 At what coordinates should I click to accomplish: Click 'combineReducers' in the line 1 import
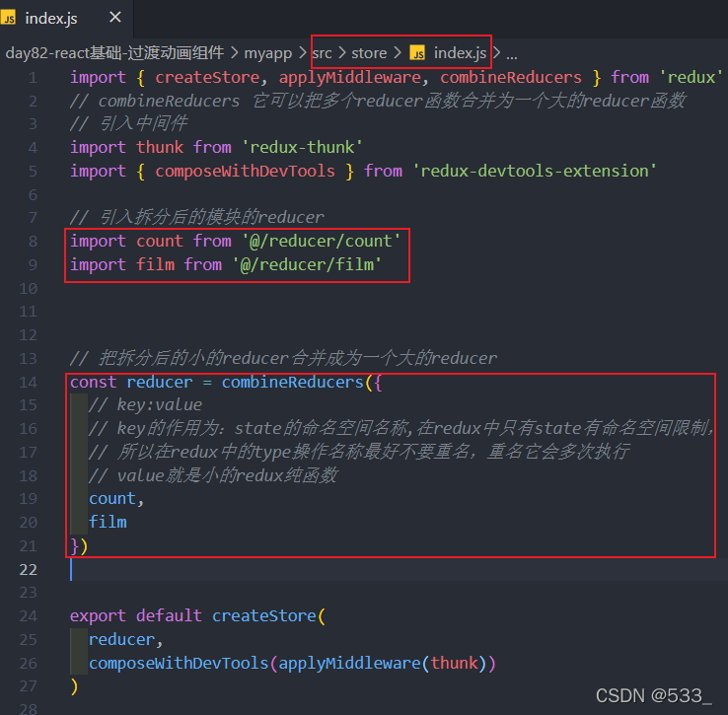(511, 77)
